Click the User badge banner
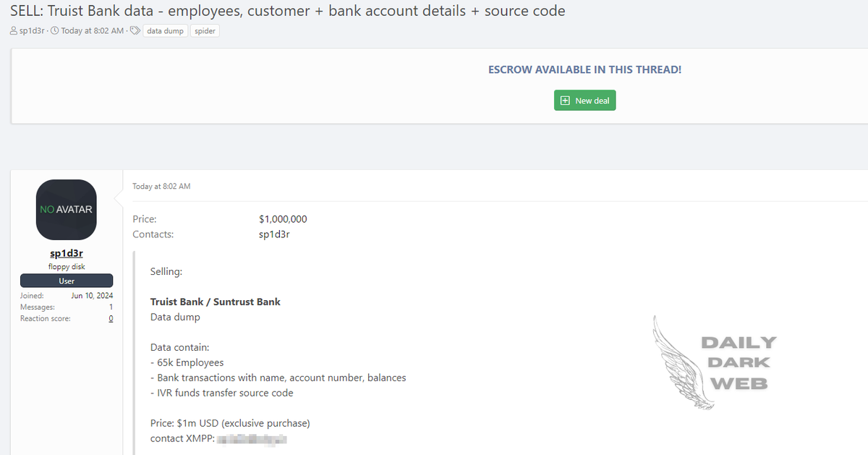Viewport: 868px width, 455px height. (67, 281)
